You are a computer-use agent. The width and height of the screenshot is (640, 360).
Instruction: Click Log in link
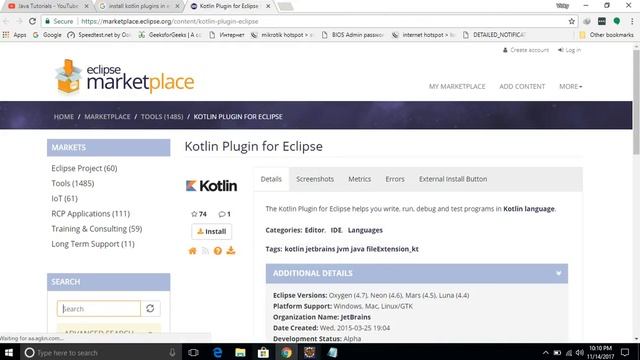click(x=569, y=50)
